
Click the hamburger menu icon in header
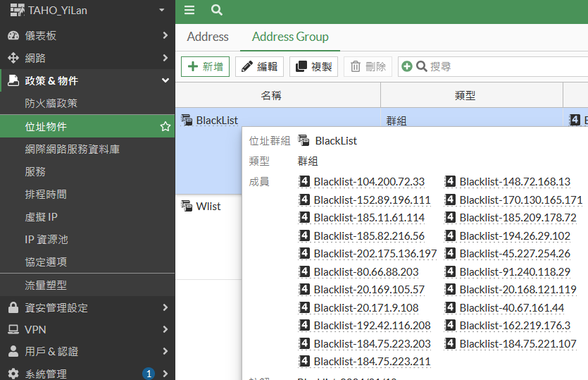point(189,10)
